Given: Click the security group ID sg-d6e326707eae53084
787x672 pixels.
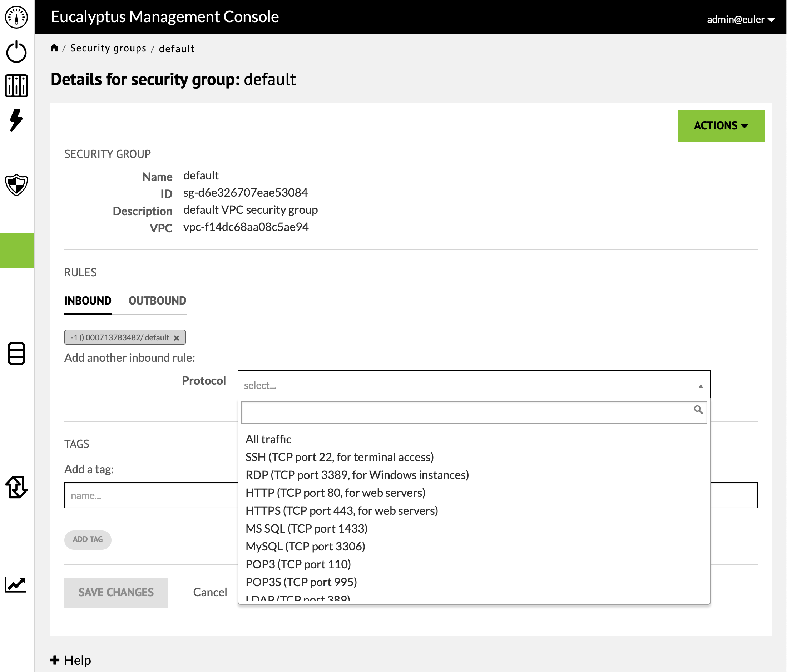Looking at the screenshot, I should pos(246,193).
